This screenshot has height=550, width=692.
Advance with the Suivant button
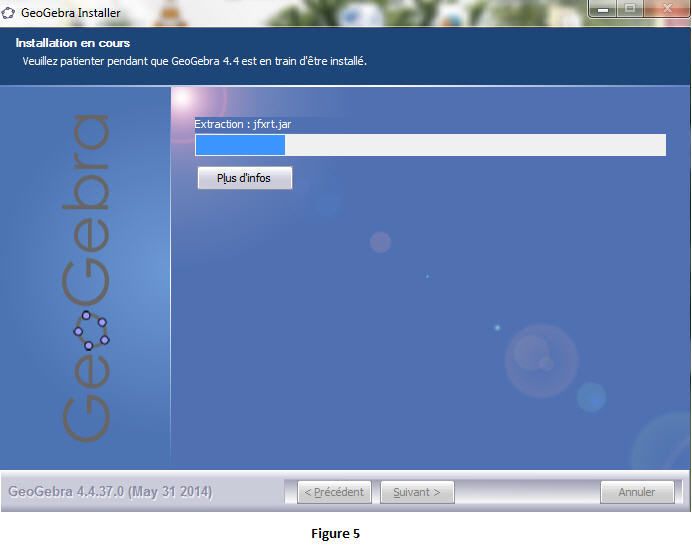point(417,492)
